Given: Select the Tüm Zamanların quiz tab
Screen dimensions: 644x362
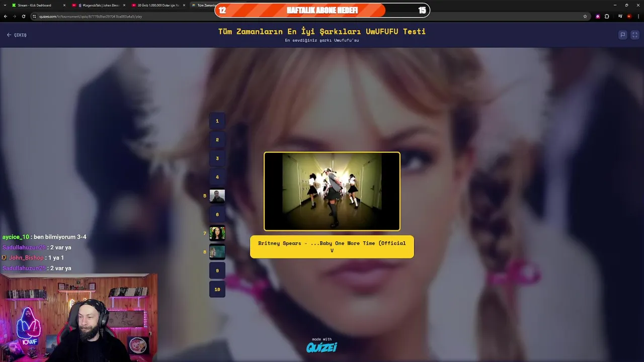Looking at the screenshot, I should tap(202, 5).
